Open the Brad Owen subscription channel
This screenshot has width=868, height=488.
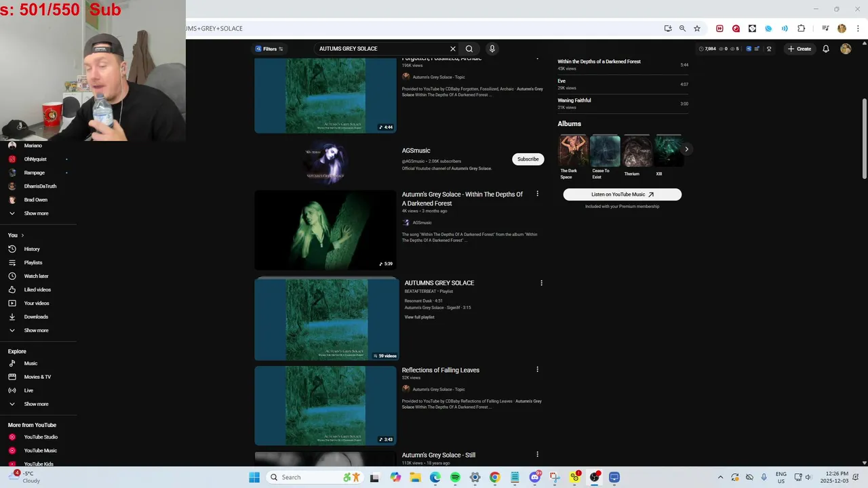(x=35, y=200)
